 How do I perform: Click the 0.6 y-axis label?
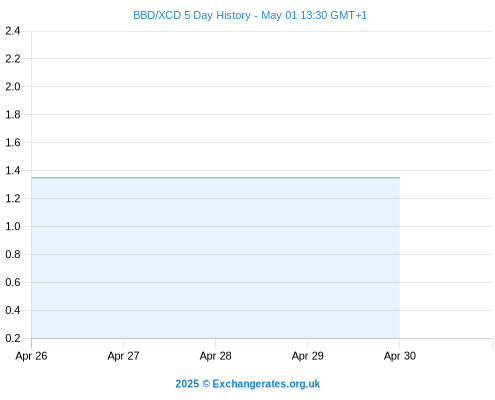pyautogui.click(x=13, y=282)
